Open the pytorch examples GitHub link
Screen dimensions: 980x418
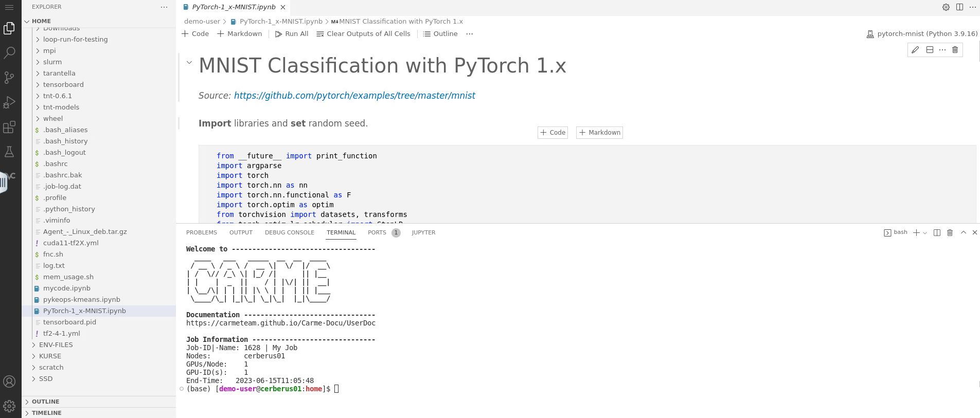[354, 96]
